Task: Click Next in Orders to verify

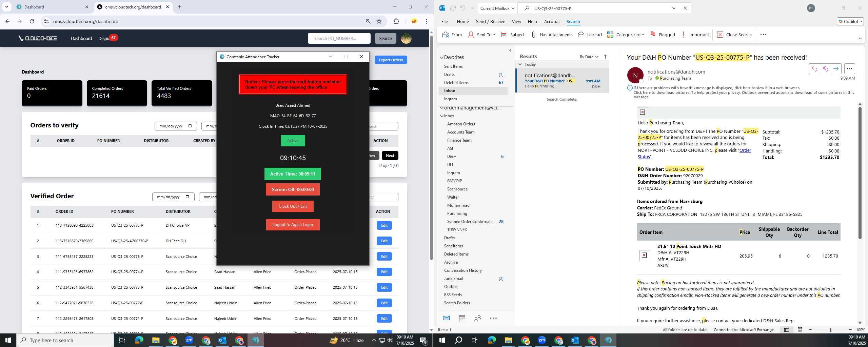Action: [390, 156]
